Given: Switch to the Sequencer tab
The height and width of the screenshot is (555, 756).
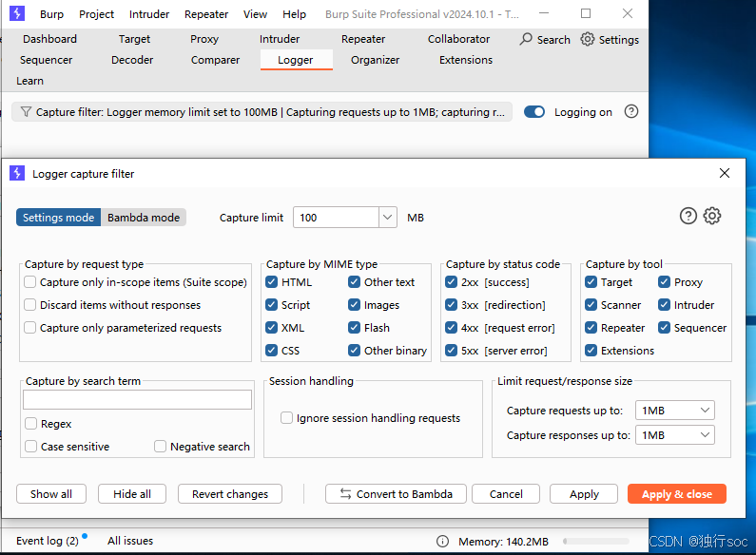Looking at the screenshot, I should tap(47, 60).
